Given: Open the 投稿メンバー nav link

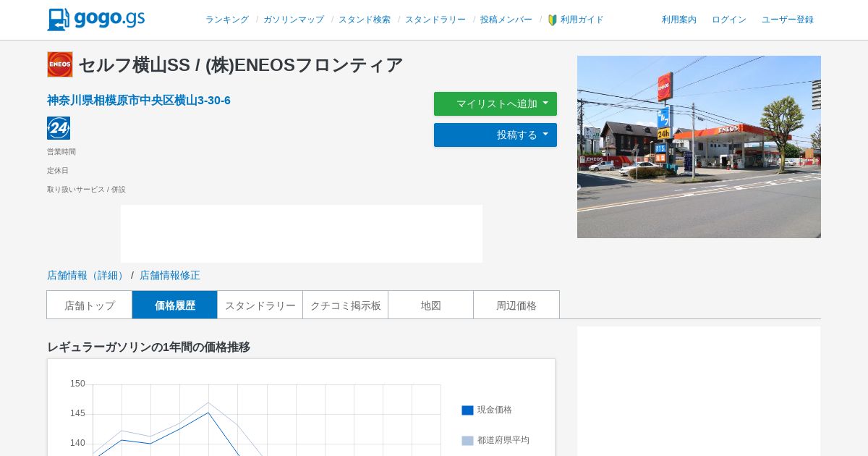Looking at the screenshot, I should [506, 20].
